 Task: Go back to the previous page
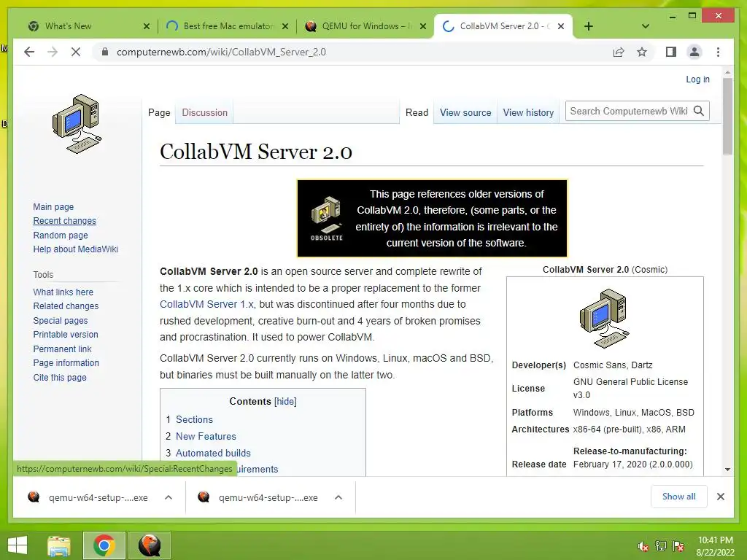coord(29,52)
